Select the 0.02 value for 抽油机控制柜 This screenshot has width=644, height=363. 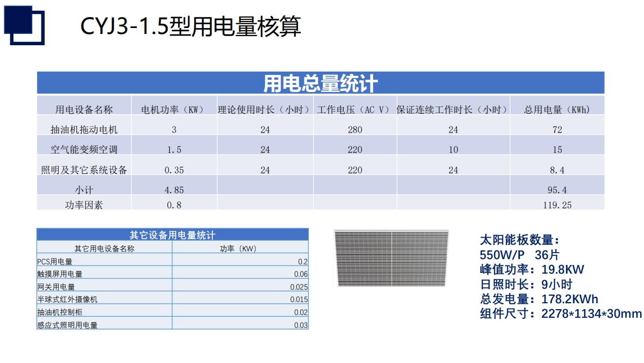(x=301, y=312)
